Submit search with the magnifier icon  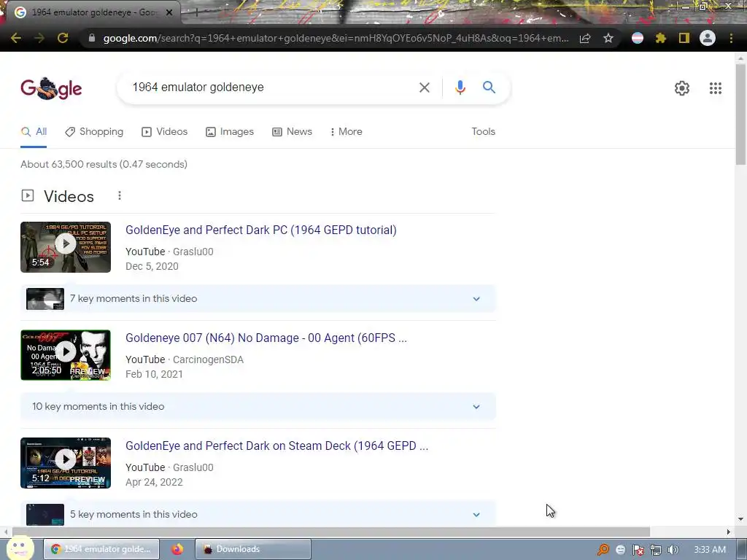[489, 87]
